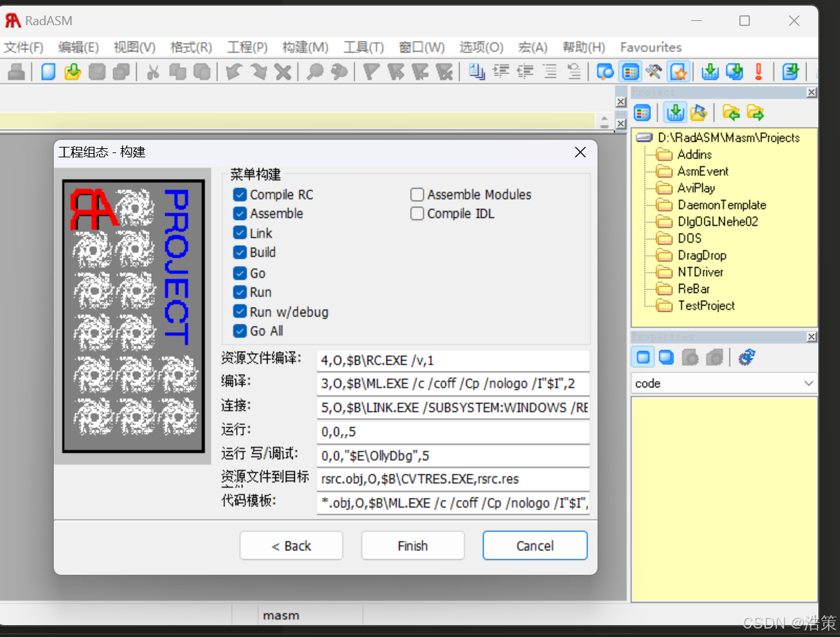The height and width of the screenshot is (637, 840).
Task: Select the Addins folder in project tree
Action: pyautogui.click(x=695, y=155)
